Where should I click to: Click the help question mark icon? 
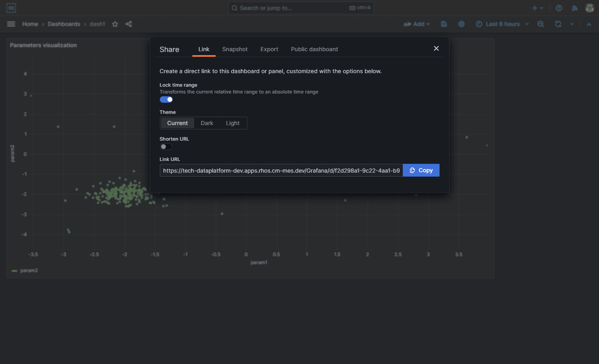tap(559, 8)
